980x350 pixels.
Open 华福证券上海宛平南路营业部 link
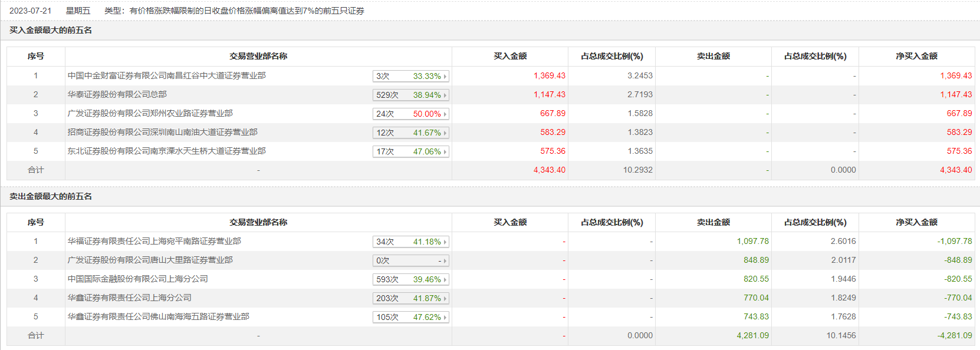tap(154, 242)
